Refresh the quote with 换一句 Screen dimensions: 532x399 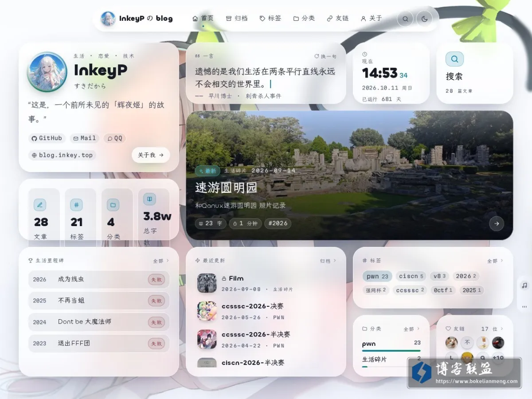[325, 56]
